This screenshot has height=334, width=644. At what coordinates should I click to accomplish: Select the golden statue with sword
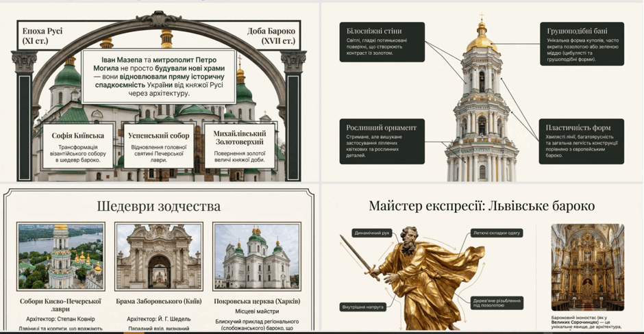tap(412, 279)
